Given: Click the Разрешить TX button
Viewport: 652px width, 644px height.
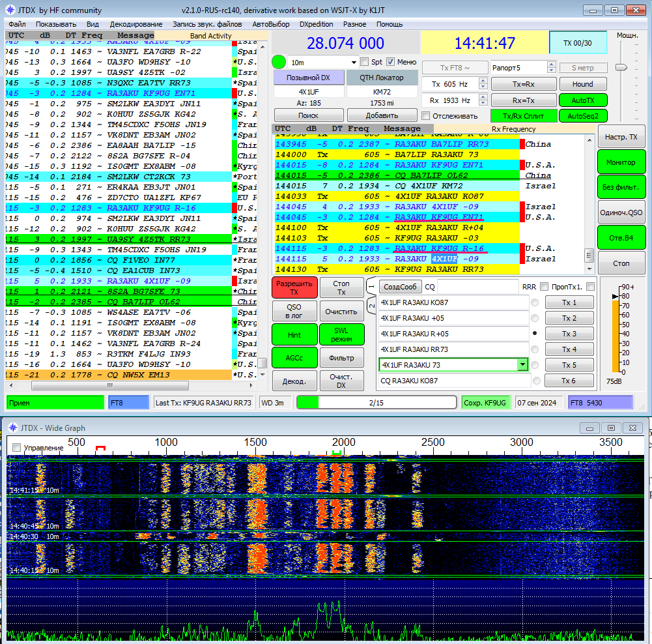Looking at the screenshot, I should 294,287.
